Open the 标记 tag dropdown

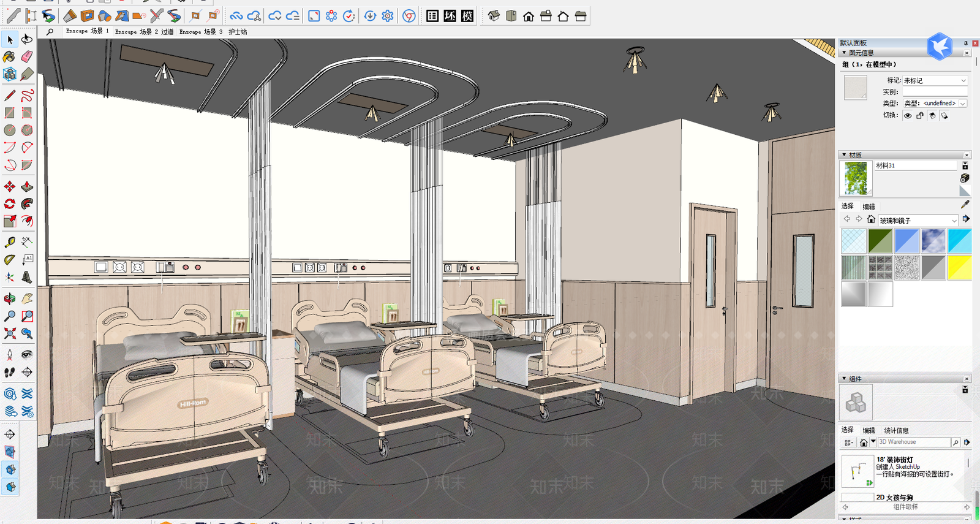coord(935,80)
